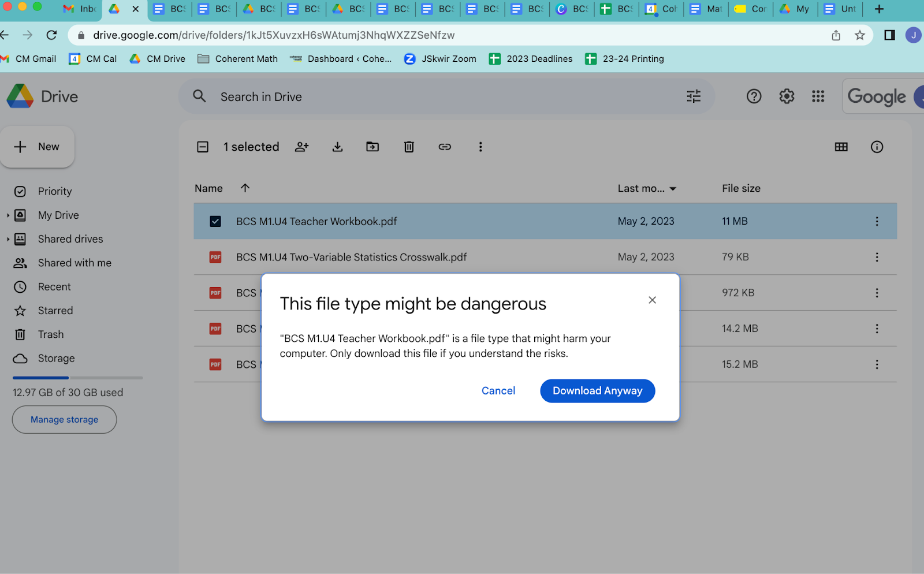Viewport: 924px width, 574px height.
Task: Open the more actions menu for the Crosswalk PDF
Action: (x=877, y=257)
